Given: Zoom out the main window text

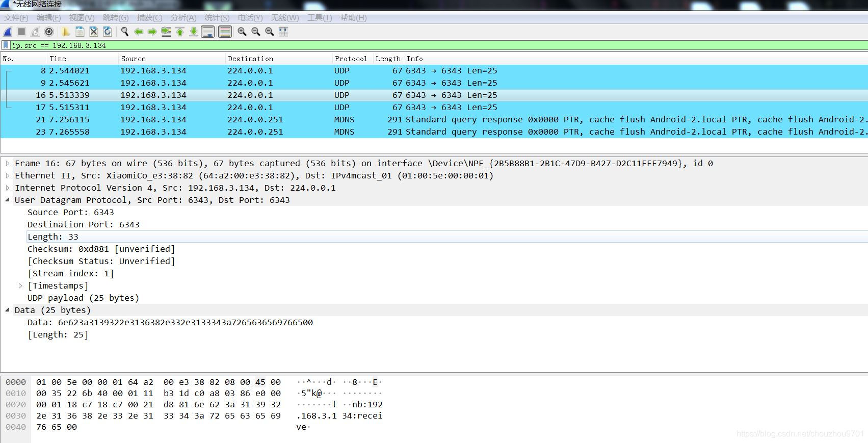Looking at the screenshot, I should tap(256, 32).
